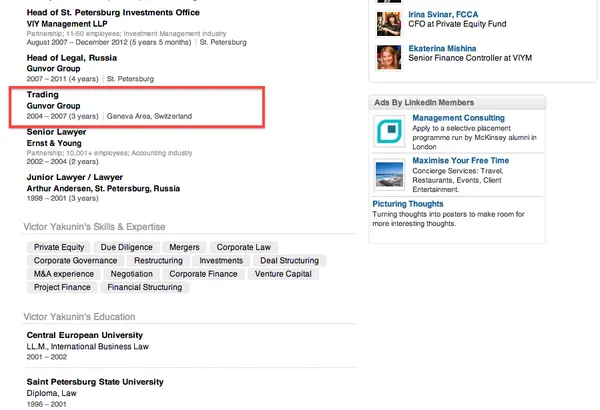Click Ekaterina Mishina's profile photo
Image resolution: width=600 pixels, height=410 pixels.
pos(389,57)
